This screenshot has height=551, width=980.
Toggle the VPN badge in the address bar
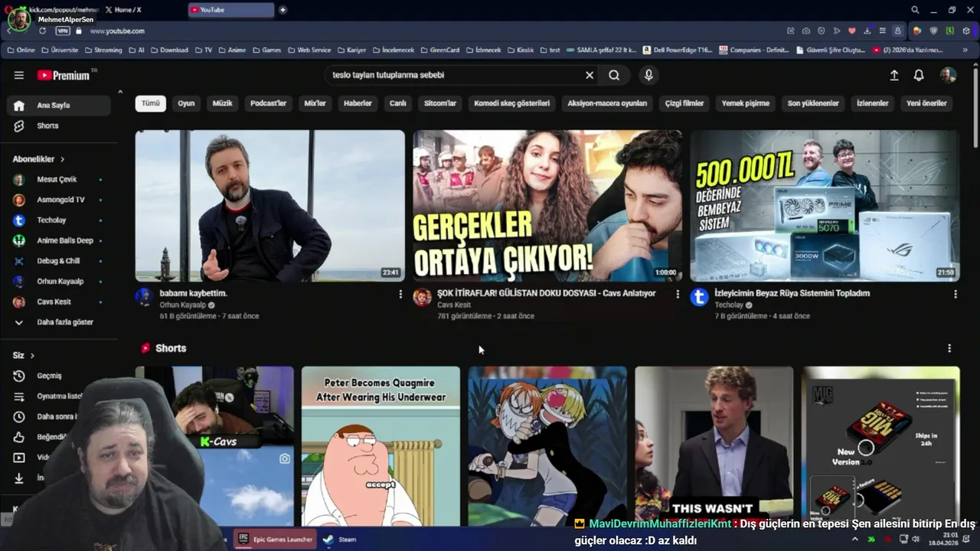click(x=63, y=31)
